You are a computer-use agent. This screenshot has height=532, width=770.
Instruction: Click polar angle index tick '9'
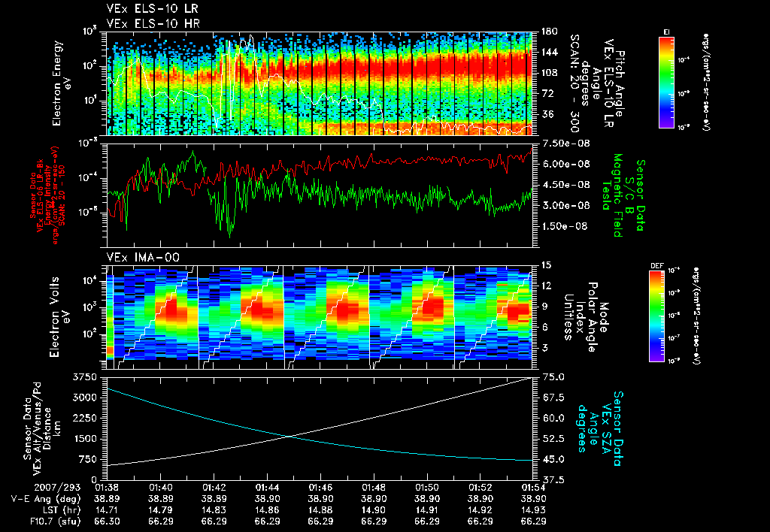click(544, 307)
